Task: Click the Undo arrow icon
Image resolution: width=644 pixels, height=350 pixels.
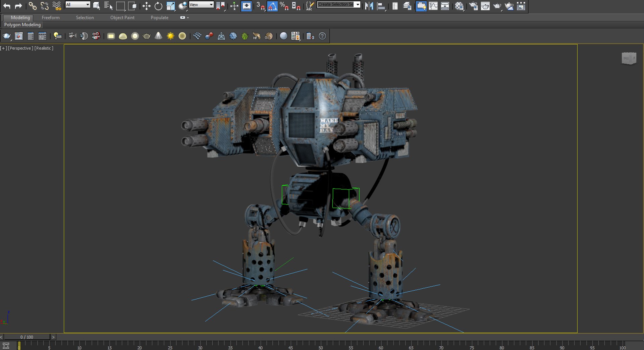Action: click(7, 6)
